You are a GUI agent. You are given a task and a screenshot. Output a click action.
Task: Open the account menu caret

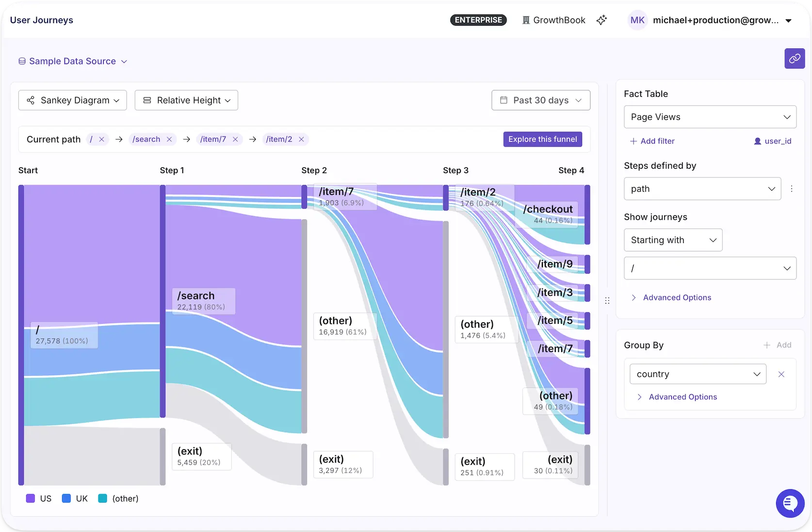tap(789, 20)
